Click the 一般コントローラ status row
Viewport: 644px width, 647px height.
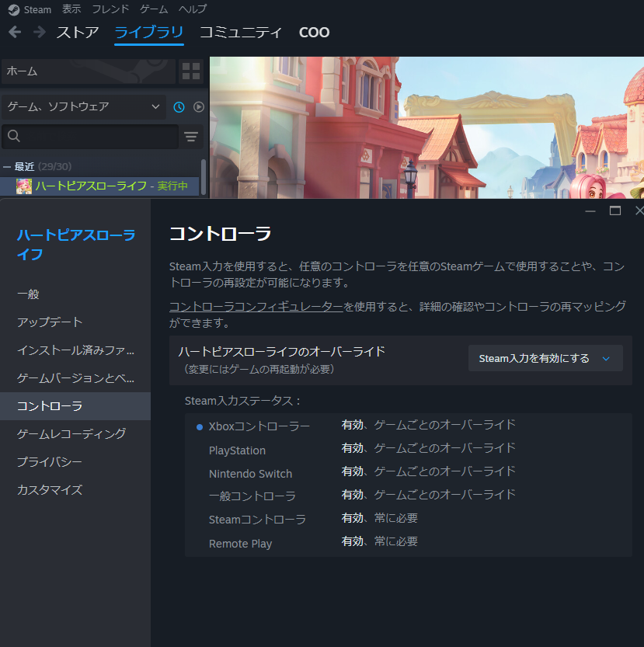coord(409,496)
